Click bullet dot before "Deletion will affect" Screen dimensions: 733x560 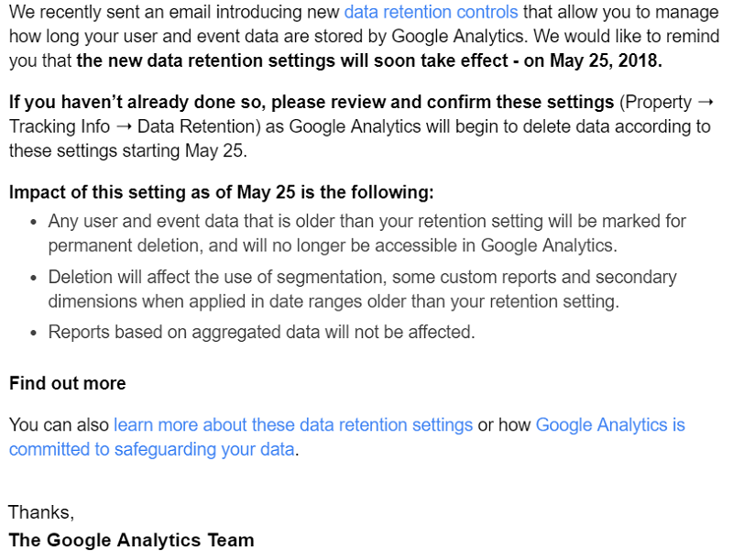pyautogui.click(x=33, y=278)
